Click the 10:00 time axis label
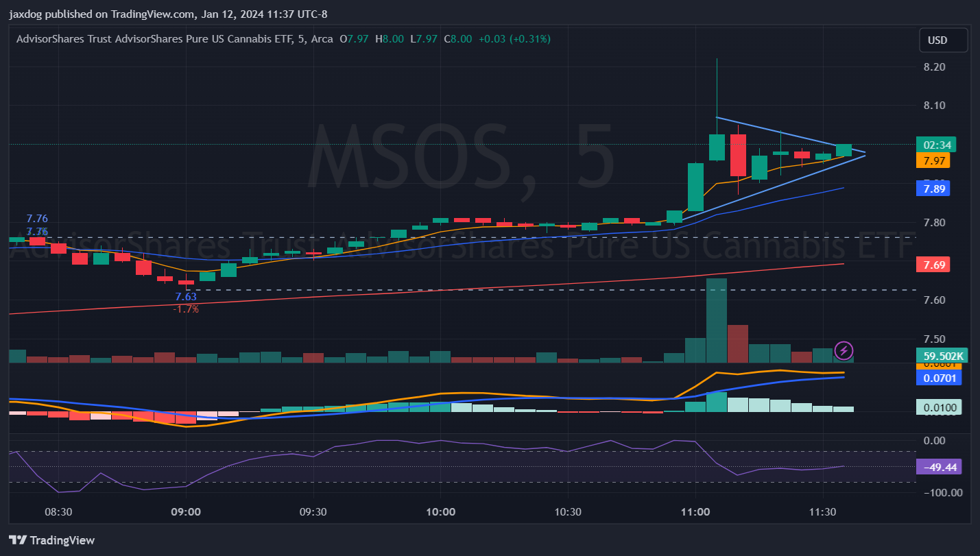The width and height of the screenshot is (980, 556). click(440, 512)
